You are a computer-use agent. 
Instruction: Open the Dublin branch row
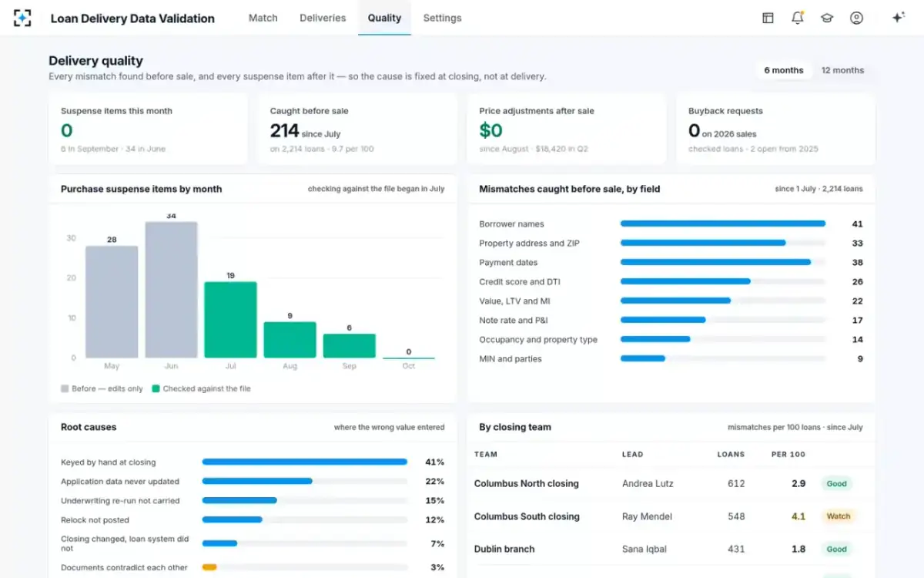tap(671, 549)
